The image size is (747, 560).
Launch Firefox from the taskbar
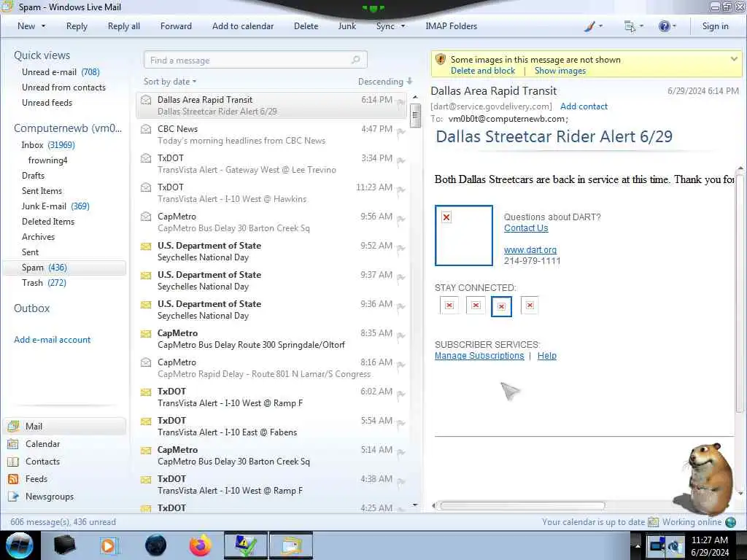[201, 545]
